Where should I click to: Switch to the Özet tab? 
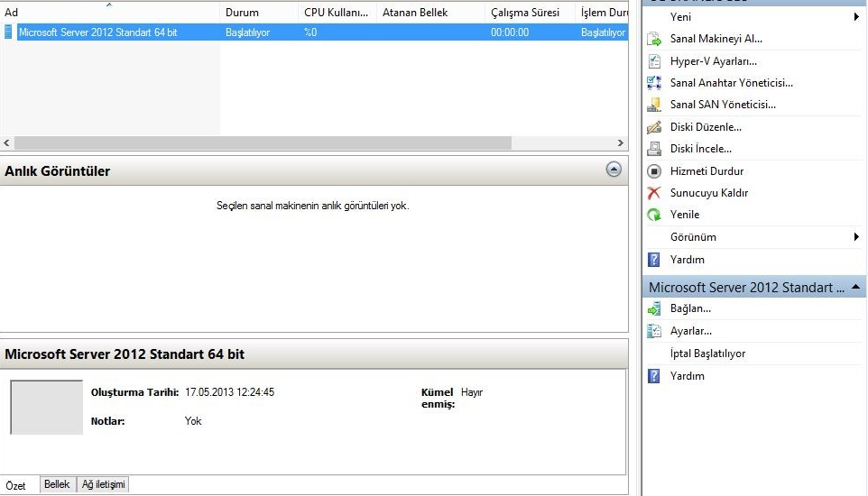(x=16, y=485)
